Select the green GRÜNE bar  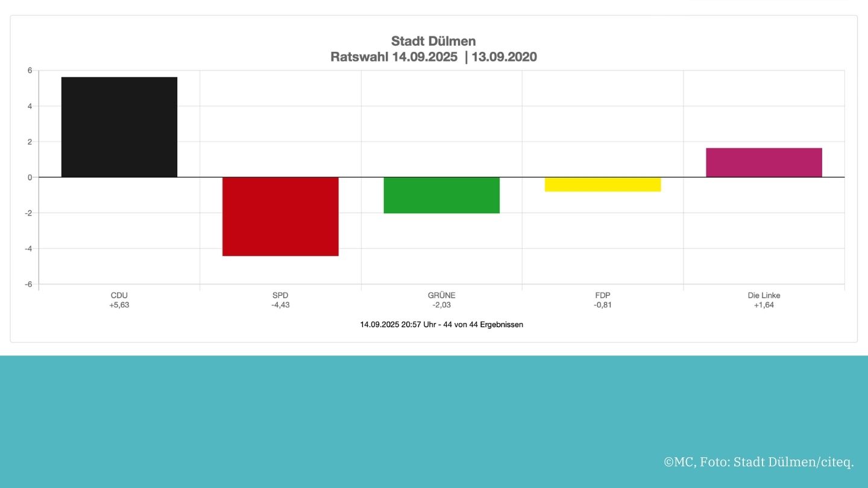(x=441, y=195)
